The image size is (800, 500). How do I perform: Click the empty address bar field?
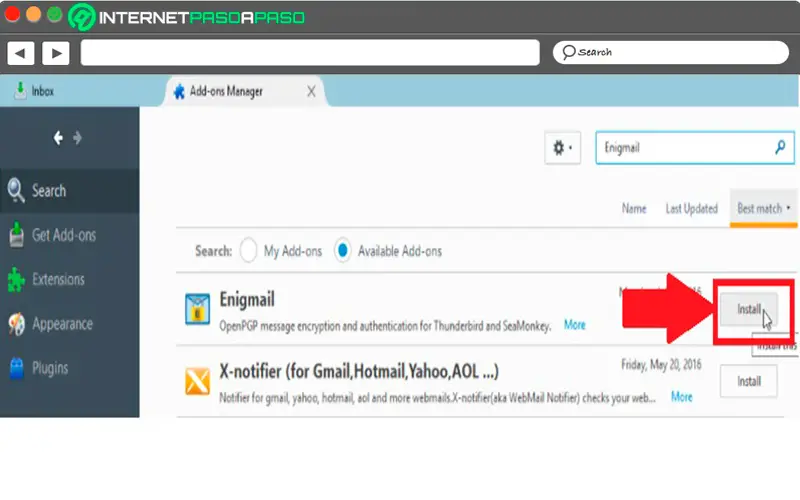pyautogui.click(x=310, y=53)
